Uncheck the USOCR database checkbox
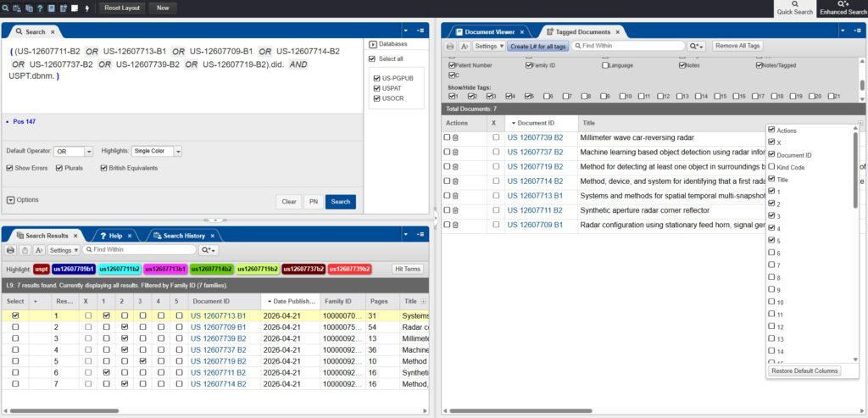The height and width of the screenshot is (418, 868). point(376,98)
